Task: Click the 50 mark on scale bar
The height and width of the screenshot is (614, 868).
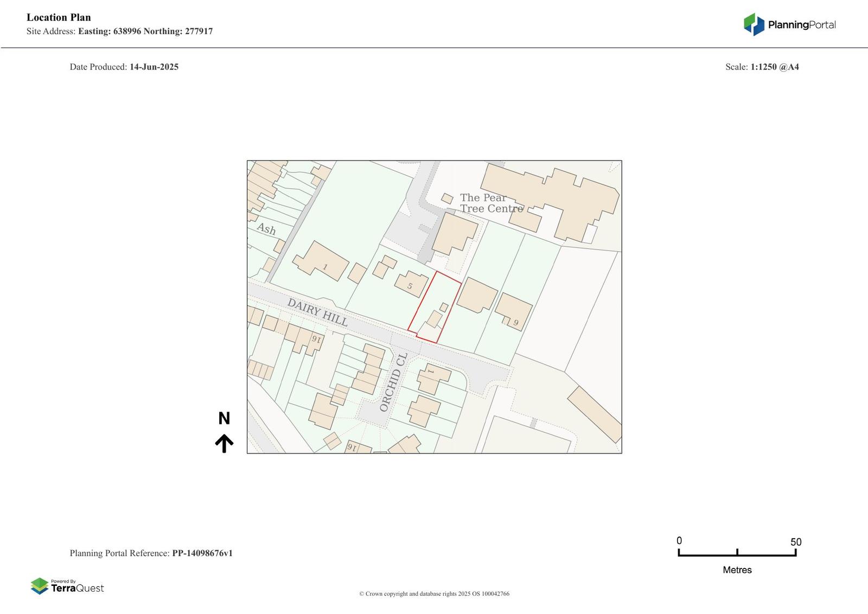Action: pyautogui.click(x=795, y=542)
